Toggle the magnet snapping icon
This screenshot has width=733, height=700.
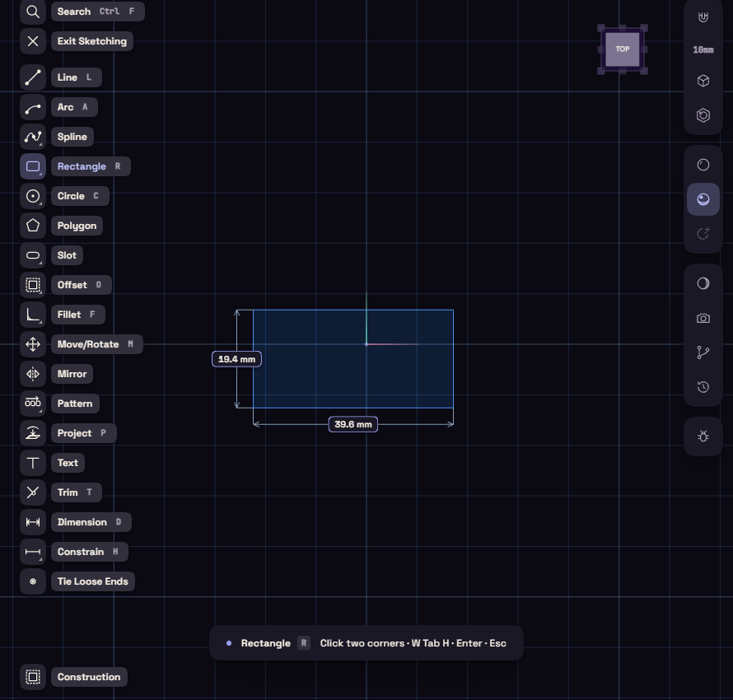(x=703, y=17)
